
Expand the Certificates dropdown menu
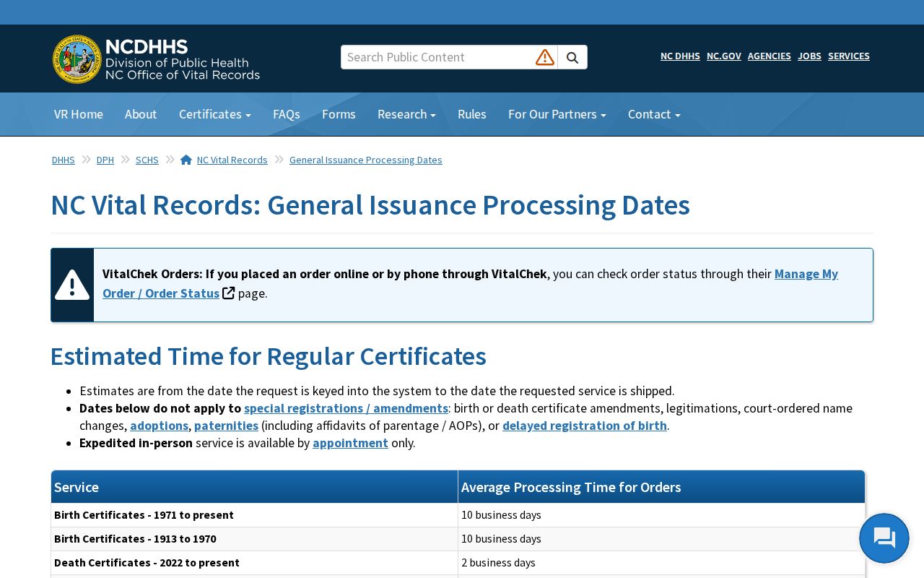pyautogui.click(x=215, y=114)
